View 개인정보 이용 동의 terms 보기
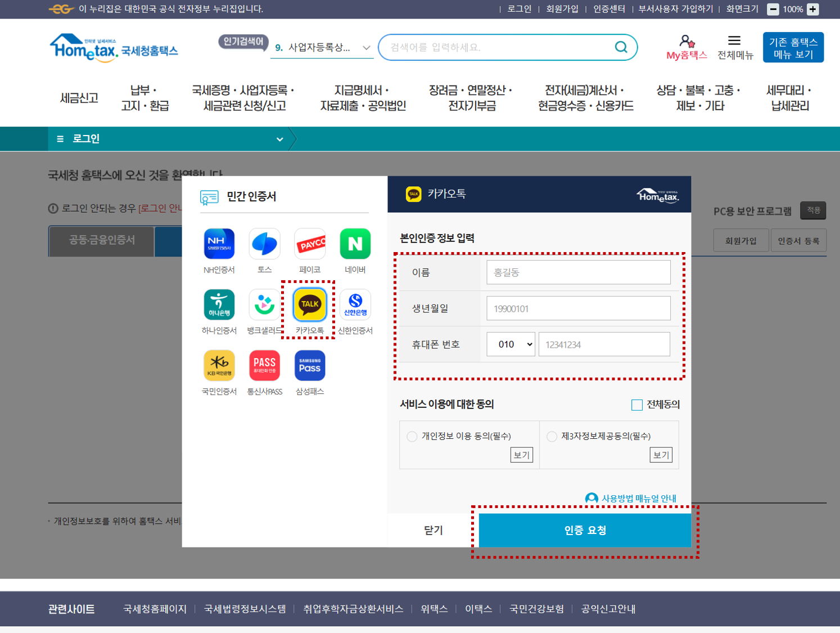 [x=522, y=455]
